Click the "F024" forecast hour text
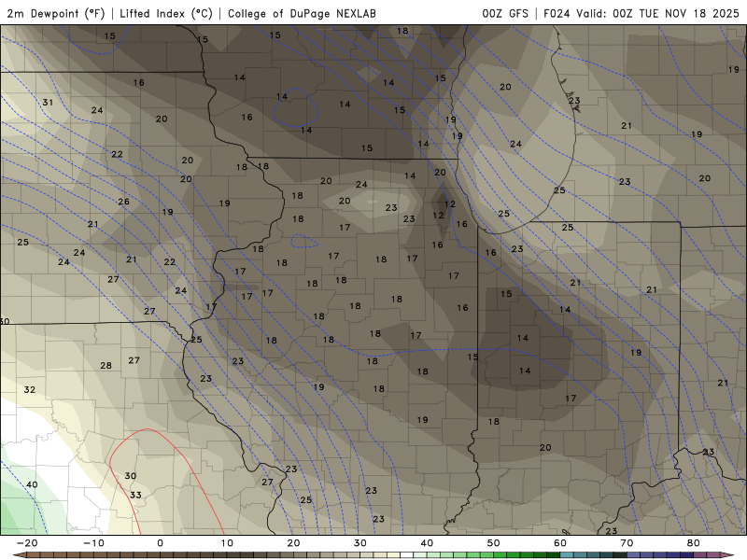The width and height of the screenshot is (747, 560). [x=557, y=13]
